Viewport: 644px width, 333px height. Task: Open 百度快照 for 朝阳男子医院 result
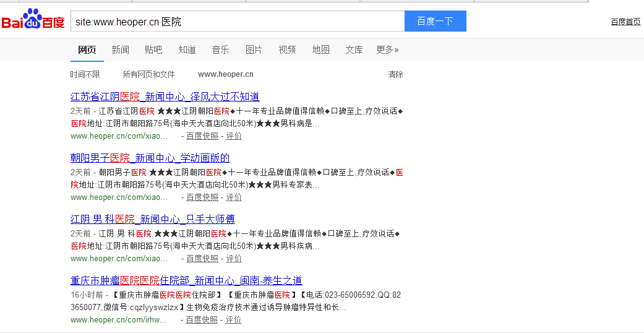tap(202, 197)
